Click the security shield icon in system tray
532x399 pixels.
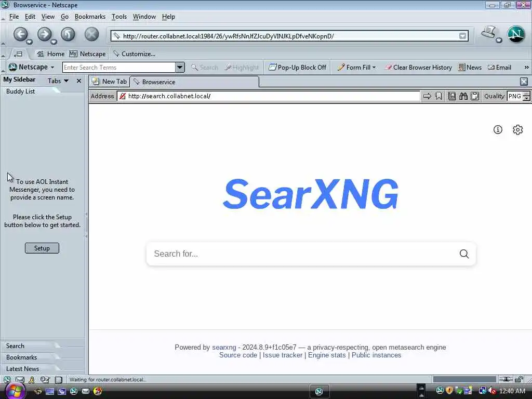(x=449, y=391)
